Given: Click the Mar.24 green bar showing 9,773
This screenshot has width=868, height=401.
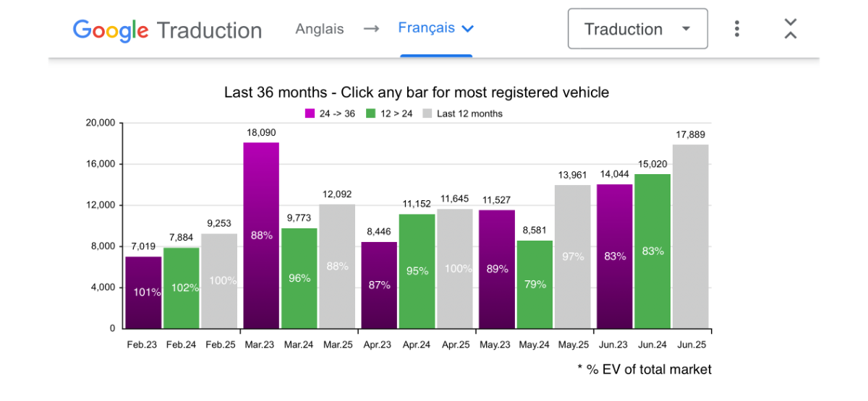Looking at the screenshot, I should pyautogui.click(x=299, y=278).
